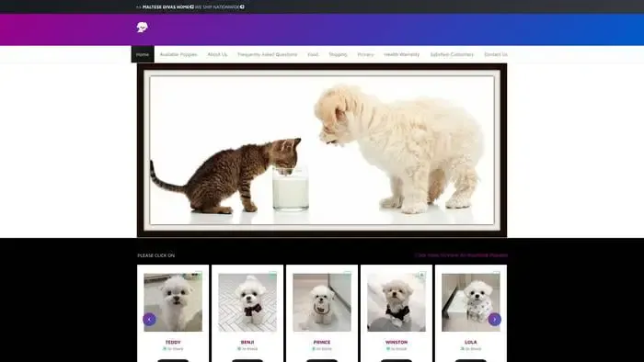Click the kitten and puppy banner image

[x=322, y=150]
